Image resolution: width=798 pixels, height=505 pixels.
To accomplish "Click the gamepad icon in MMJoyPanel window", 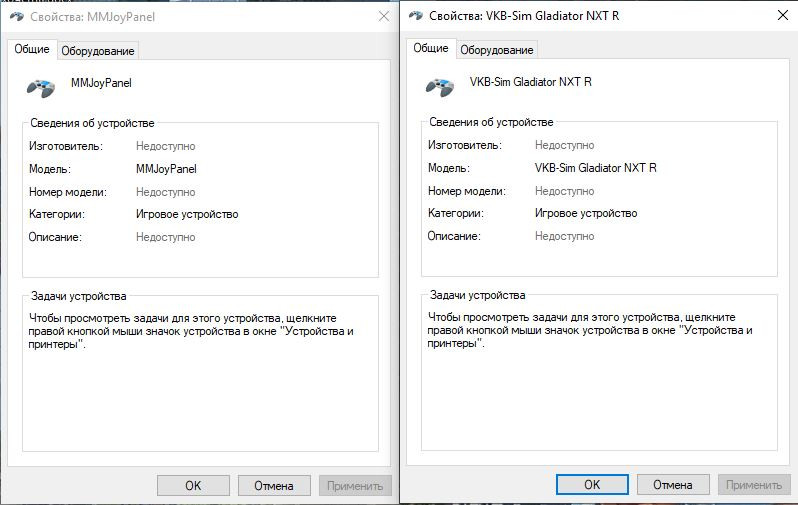I will coord(41,88).
